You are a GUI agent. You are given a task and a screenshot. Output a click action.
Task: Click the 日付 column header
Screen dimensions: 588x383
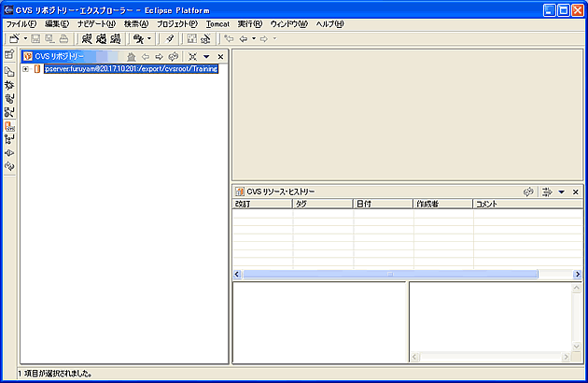[383, 203]
